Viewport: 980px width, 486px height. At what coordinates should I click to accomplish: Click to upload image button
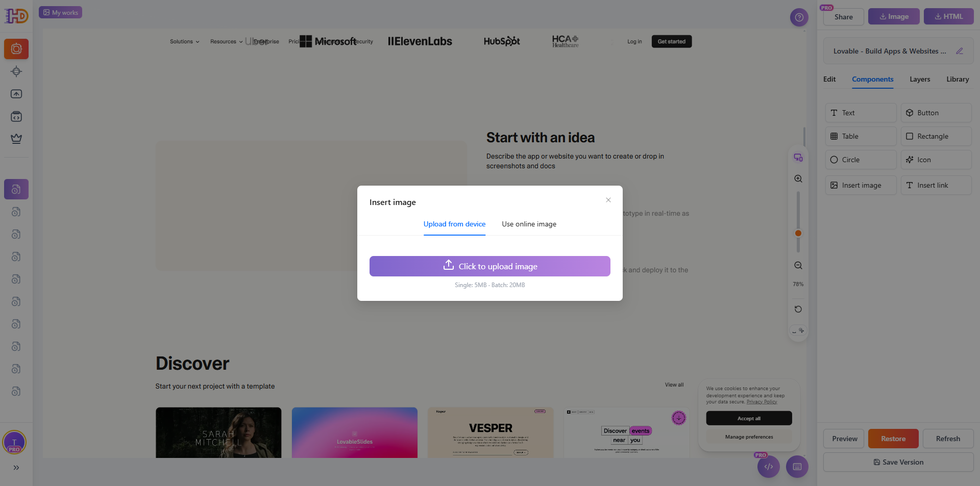click(489, 266)
